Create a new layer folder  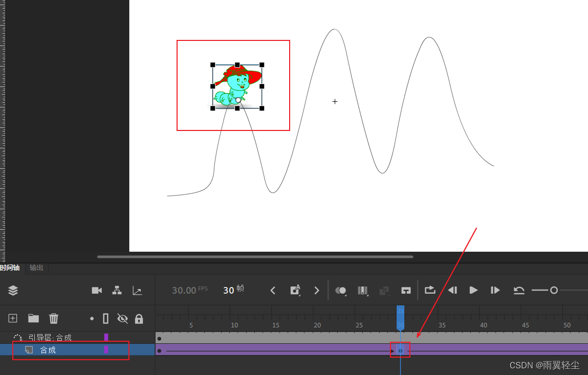click(33, 318)
